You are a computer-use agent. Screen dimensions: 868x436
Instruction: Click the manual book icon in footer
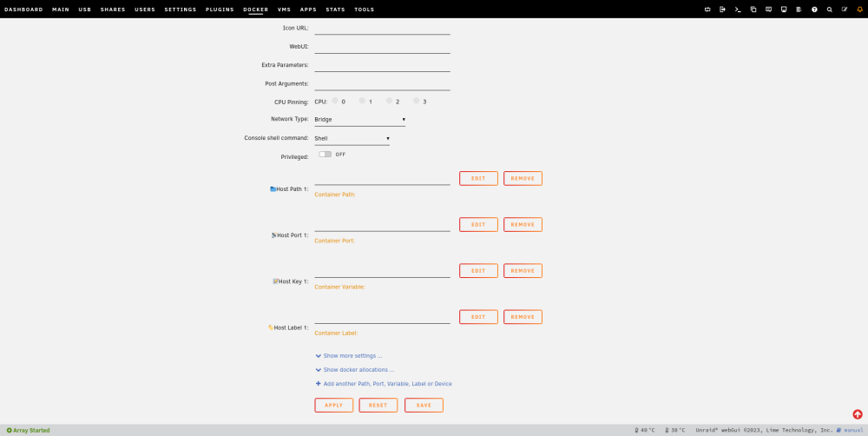(839, 430)
